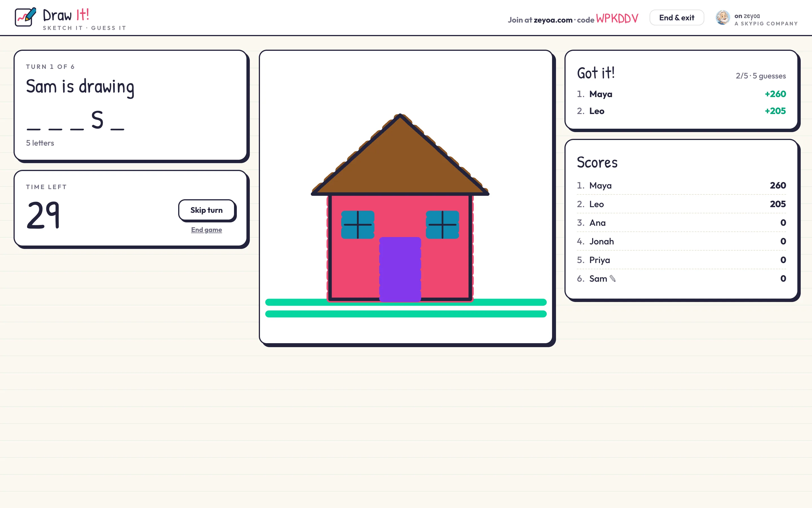Click the 'TIME LEFT' label
Screen dimensions: 812x508
pos(46,187)
